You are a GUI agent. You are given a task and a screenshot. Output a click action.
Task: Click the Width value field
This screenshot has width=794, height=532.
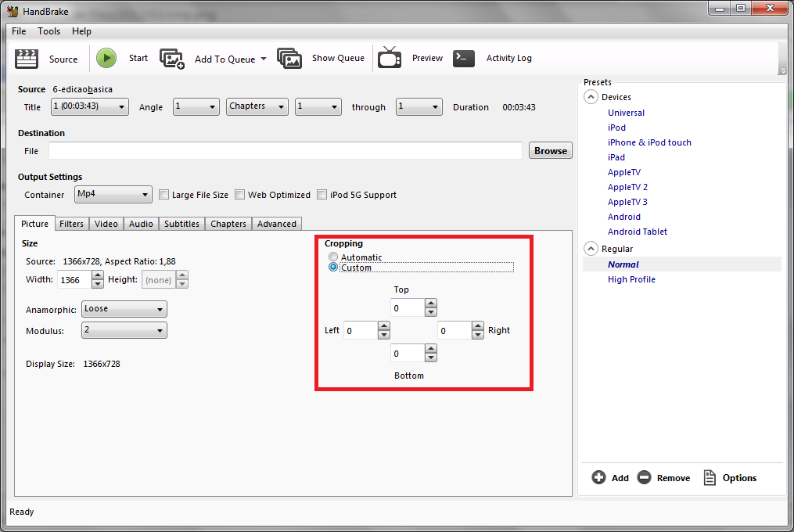pos(74,279)
